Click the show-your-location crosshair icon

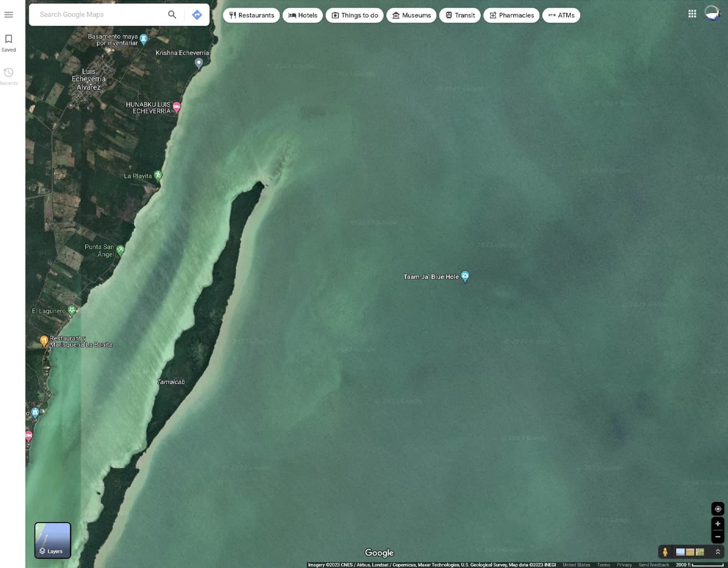click(x=718, y=508)
